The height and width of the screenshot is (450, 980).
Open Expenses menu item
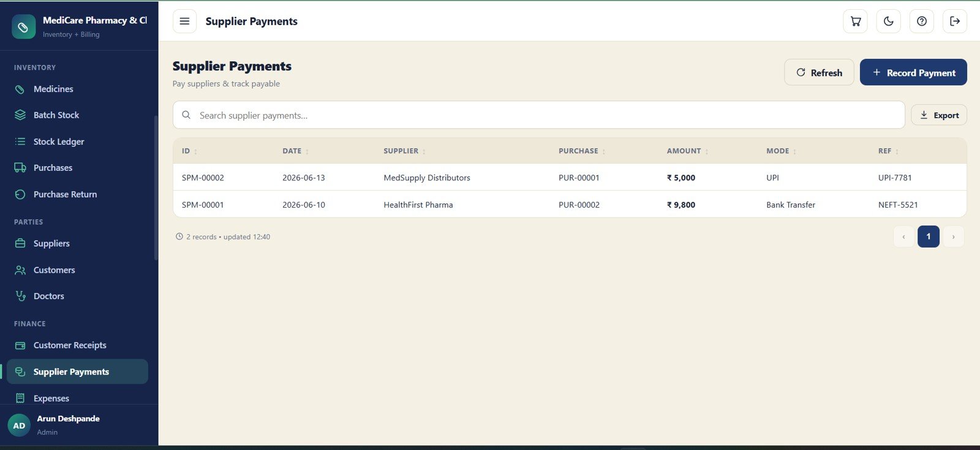point(77,399)
